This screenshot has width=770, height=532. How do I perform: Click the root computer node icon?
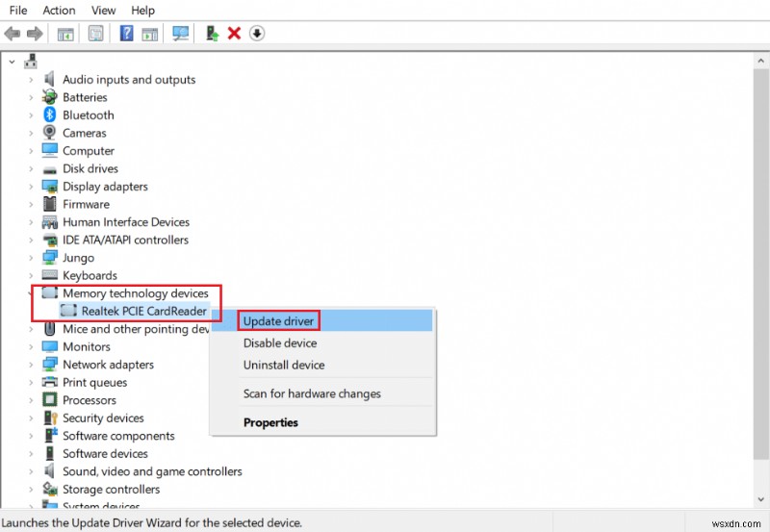[x=31, y=62]
